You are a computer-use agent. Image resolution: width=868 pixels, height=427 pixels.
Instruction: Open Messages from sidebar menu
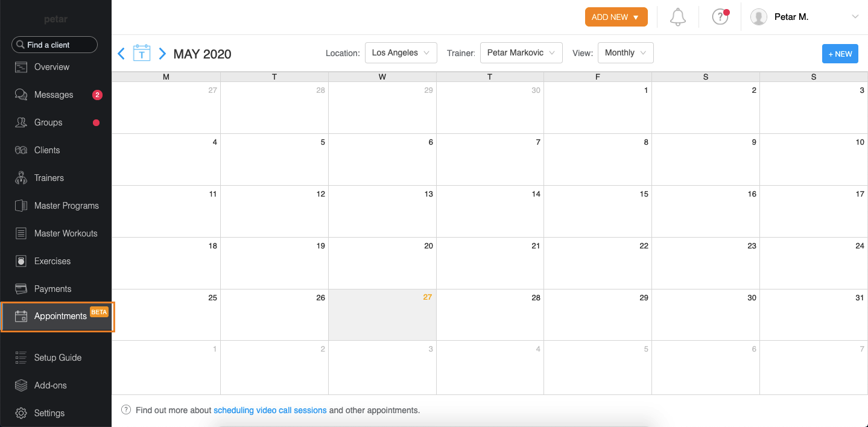[54, 95]
